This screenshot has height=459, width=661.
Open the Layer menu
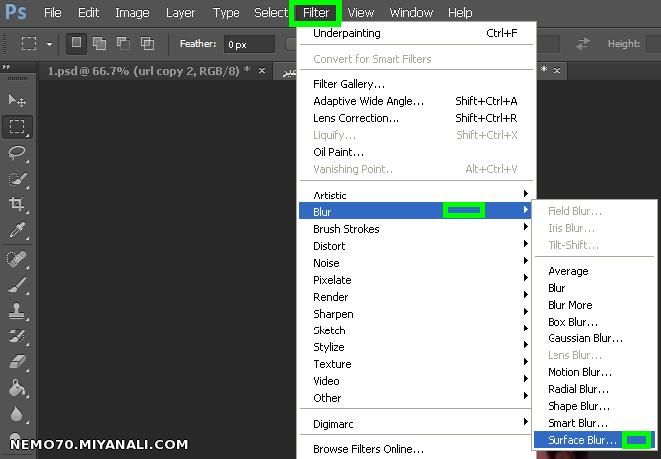[180, 13]
